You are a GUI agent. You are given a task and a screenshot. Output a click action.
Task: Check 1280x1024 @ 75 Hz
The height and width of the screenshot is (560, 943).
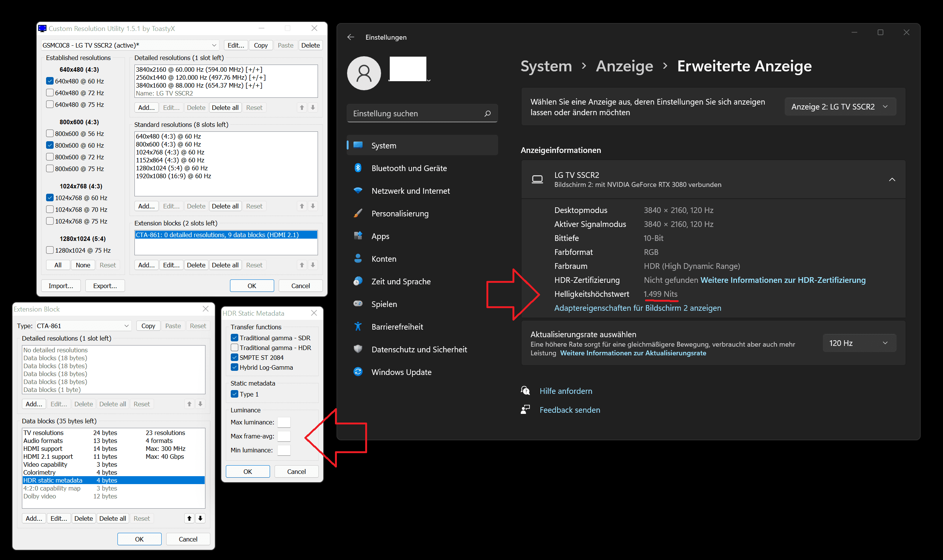tap(50, 250)
